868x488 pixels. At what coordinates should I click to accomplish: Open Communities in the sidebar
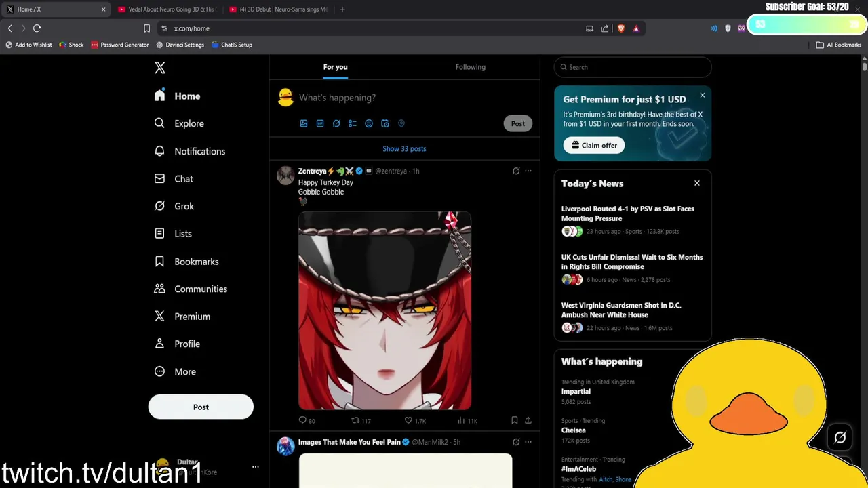pyautogui.click(x=191, y=289)
